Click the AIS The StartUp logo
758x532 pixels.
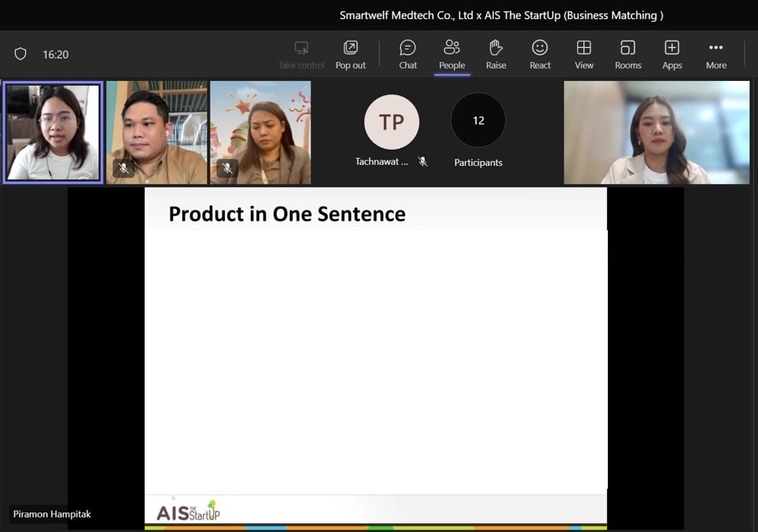(x=189, y=512)
